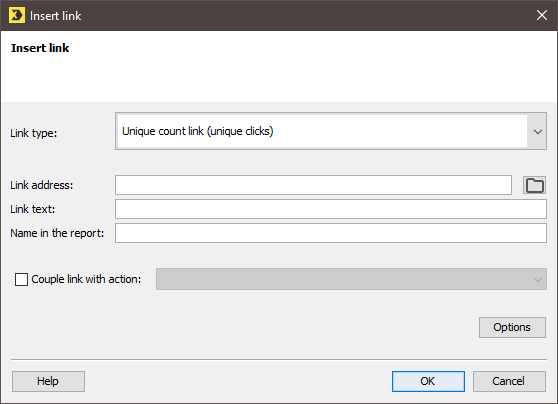This screenshot has width=558, height=404.
Task: Focus the Link text input field
Action: 331,209
